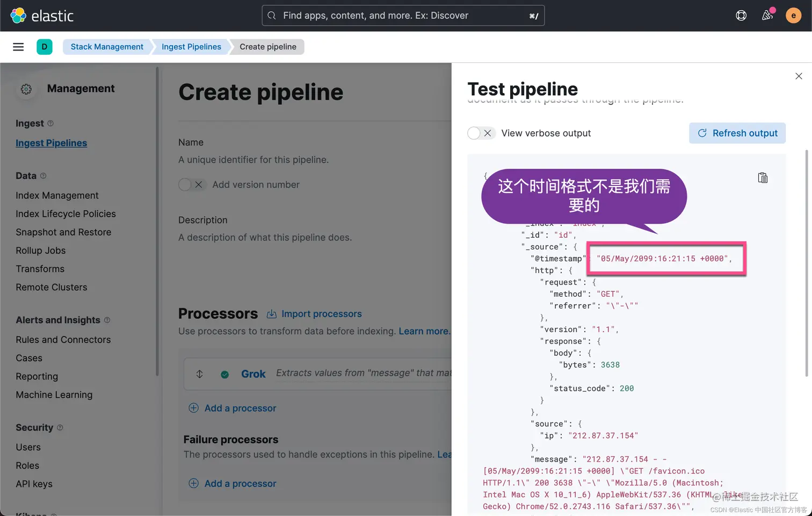Screen dimensions: 812x516
Task: Open the Grok processor
Action: coord(253,374)
